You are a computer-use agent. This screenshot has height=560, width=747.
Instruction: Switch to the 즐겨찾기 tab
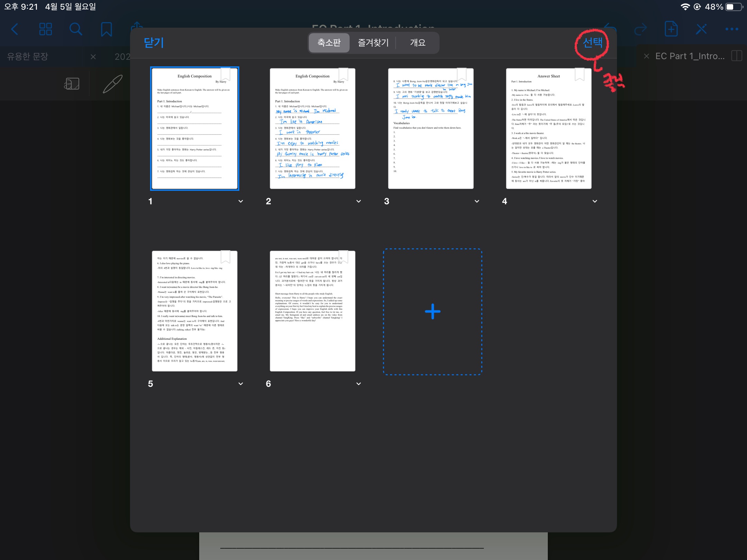pyautogui.click(x=373, y=43)
